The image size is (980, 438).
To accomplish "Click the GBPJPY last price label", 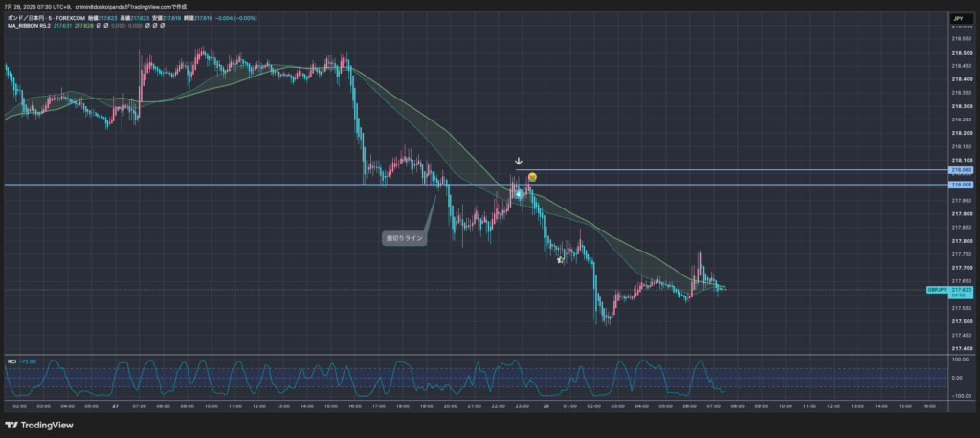I will click(x=937, y=290).
